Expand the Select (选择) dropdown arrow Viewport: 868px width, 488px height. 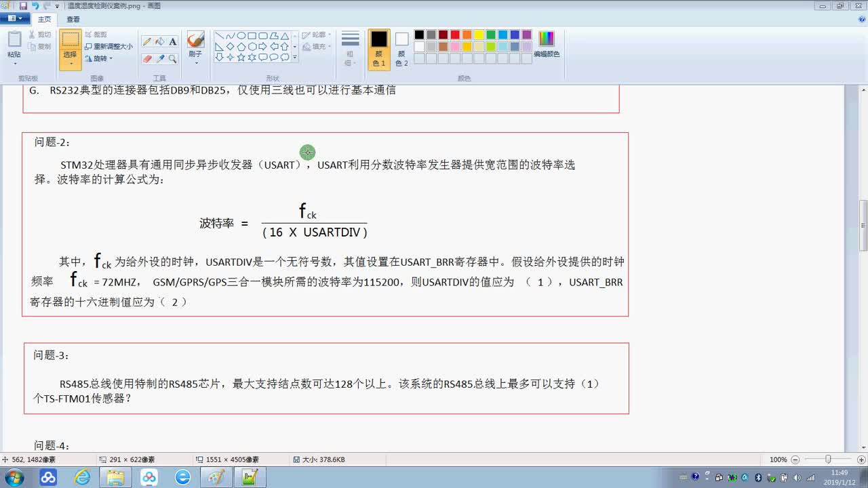click(x=70, y=64)
